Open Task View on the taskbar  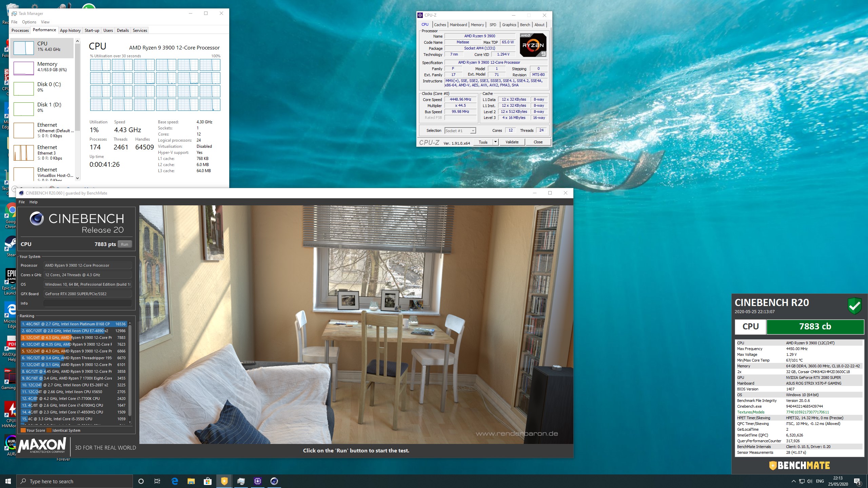click(x=157, y=481)
